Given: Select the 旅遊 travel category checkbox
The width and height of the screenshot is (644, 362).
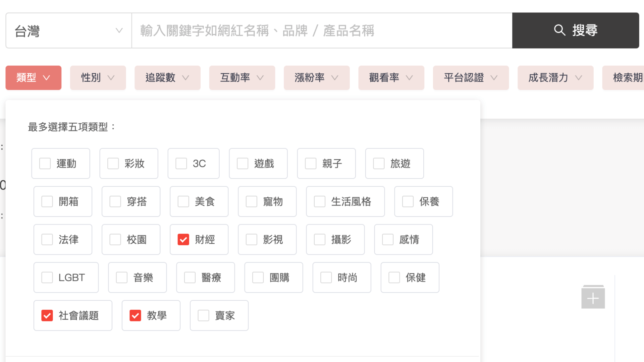Looking at the screenshot, I should tap(378, 164).
